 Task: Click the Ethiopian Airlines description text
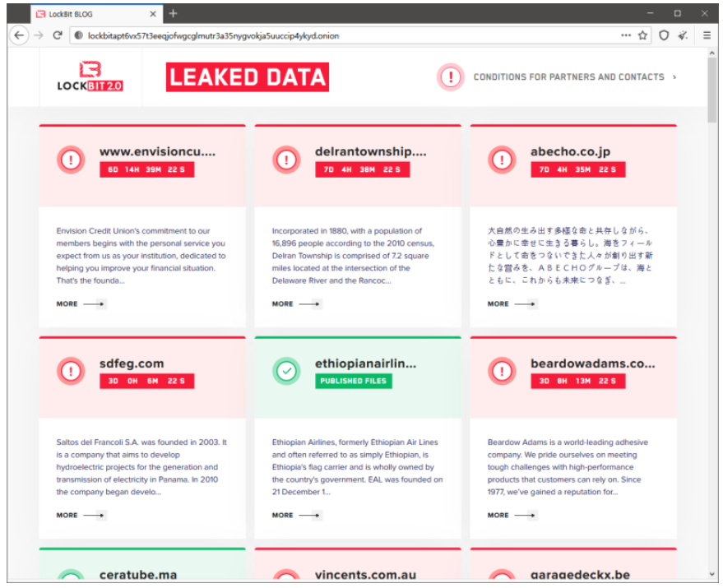click(357, 467)
